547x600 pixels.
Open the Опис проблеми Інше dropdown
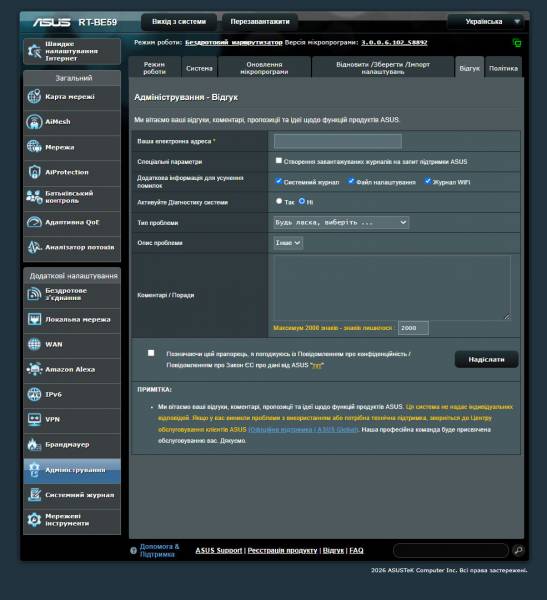(288, 243)
